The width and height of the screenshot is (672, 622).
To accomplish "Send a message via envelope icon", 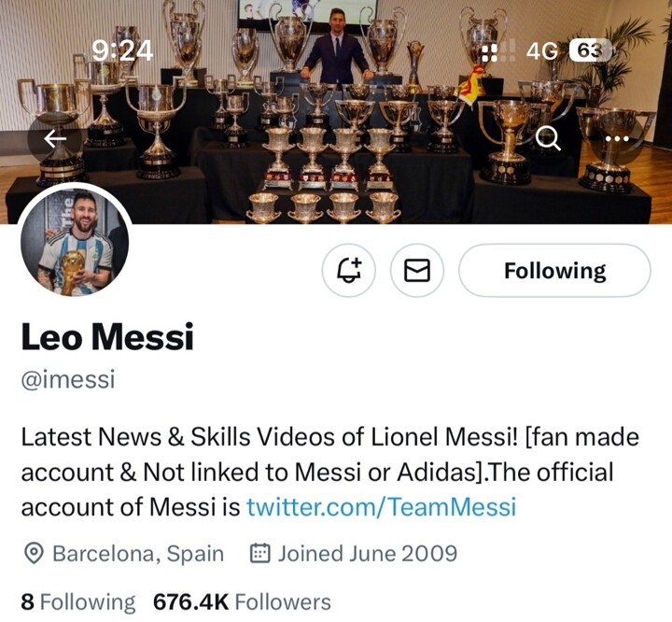I will (416, 271).
